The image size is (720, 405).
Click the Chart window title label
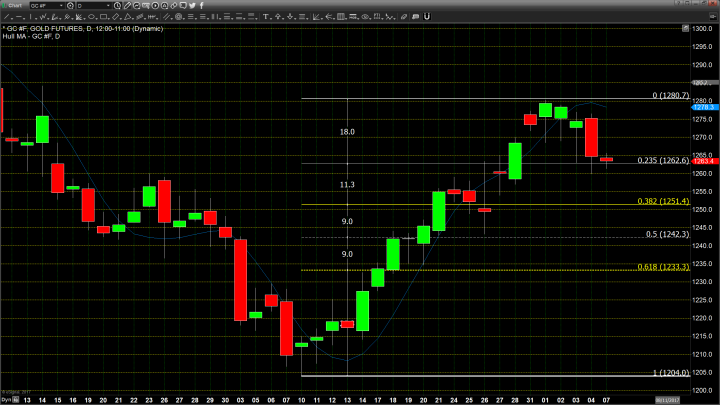15,5
